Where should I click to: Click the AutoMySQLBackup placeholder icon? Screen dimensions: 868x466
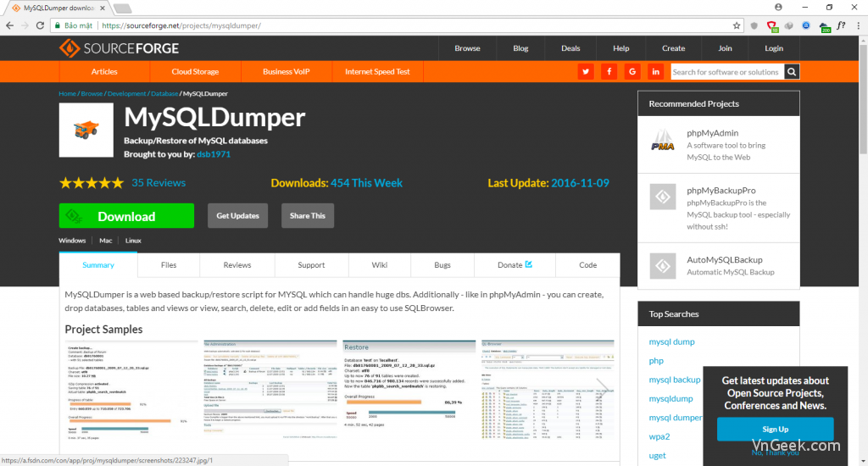click(x=663, y=266)
